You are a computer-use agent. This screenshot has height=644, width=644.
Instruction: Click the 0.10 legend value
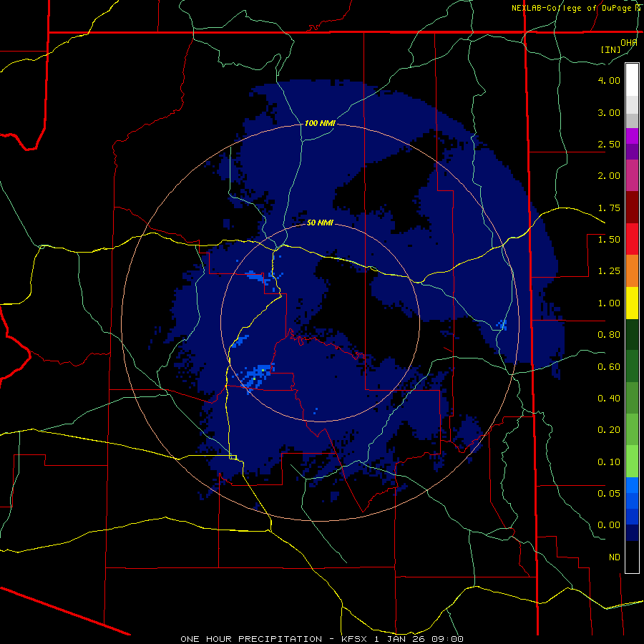[x=609, y=462]
